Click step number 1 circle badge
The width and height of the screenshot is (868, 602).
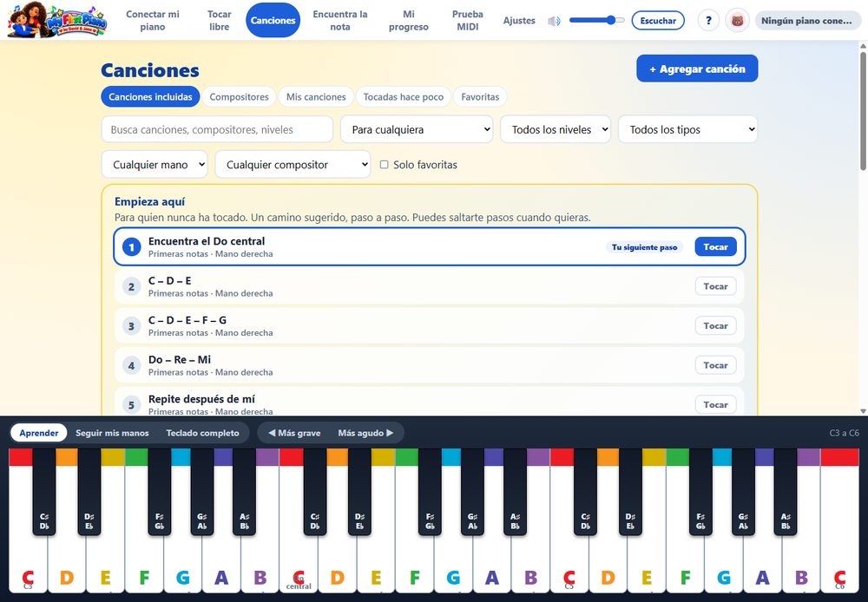tap(131, 246)
